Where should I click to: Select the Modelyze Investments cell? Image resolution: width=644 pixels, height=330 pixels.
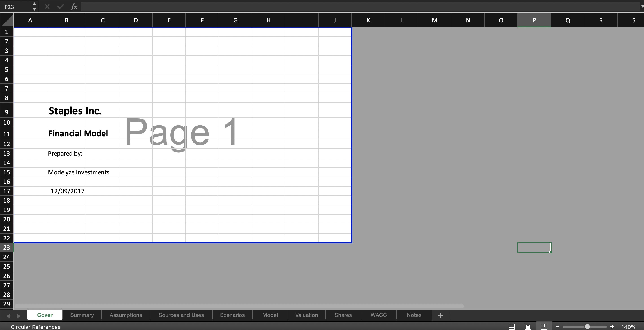66,172
